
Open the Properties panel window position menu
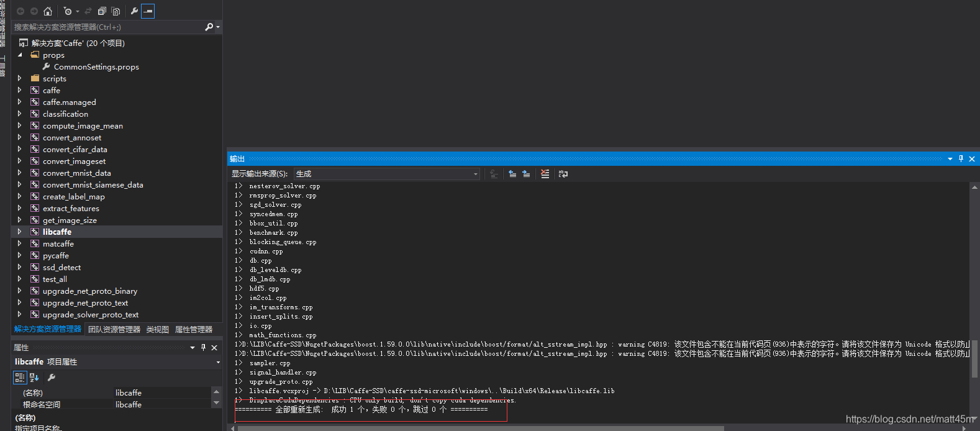point(193,348)
